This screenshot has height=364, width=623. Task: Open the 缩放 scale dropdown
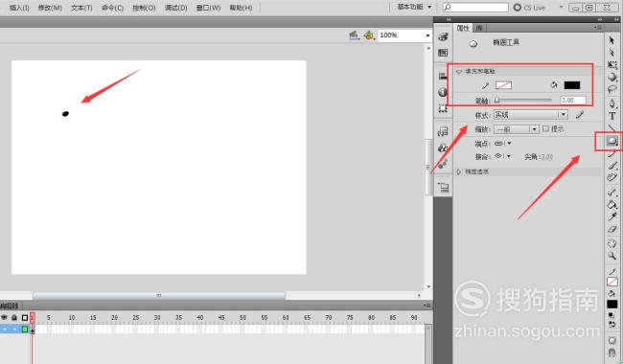pos(516,129)
